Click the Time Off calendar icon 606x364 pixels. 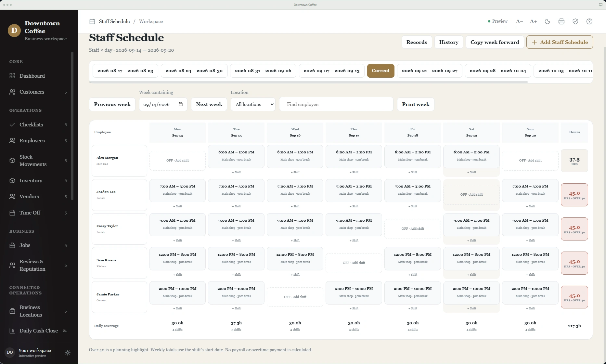click(x=12, y=213)
